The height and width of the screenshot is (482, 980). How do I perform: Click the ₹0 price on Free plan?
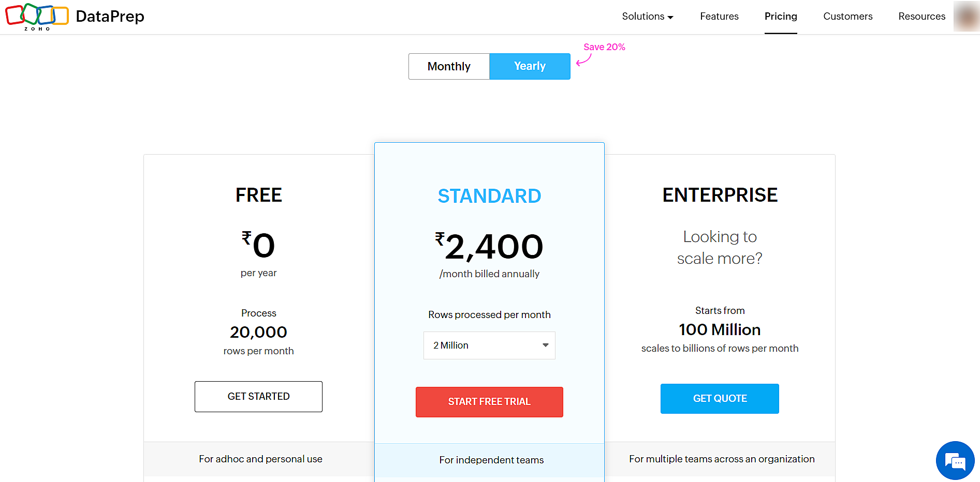pos(258,245)
